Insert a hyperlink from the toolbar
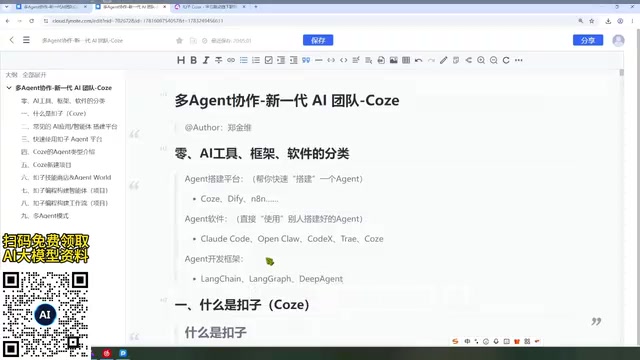This screenshot has width=640, height=360. [231, 60]
